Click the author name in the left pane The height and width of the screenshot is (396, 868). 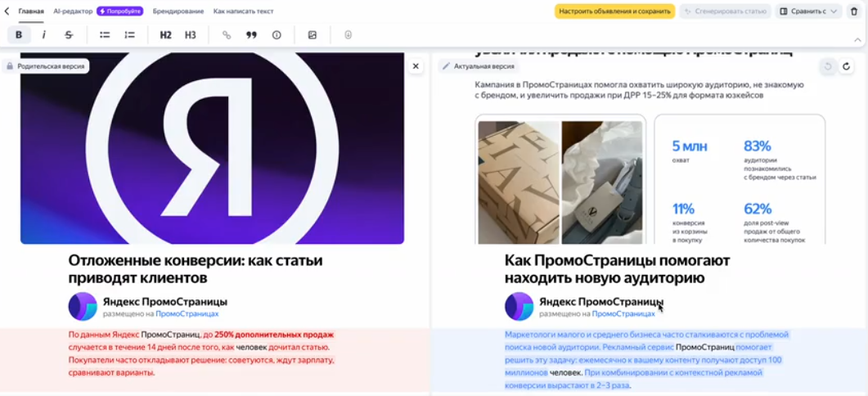click(x=165, y=302)
